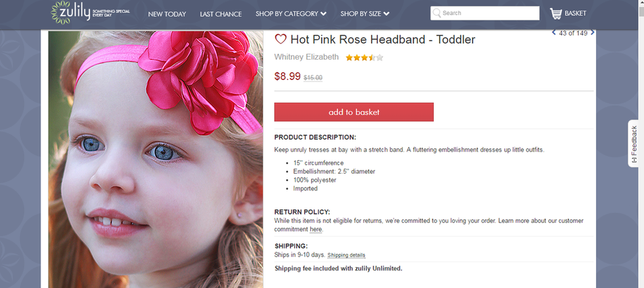Open Last Chance menu
This screenshot has width=644, height=288.
[221, 14]
